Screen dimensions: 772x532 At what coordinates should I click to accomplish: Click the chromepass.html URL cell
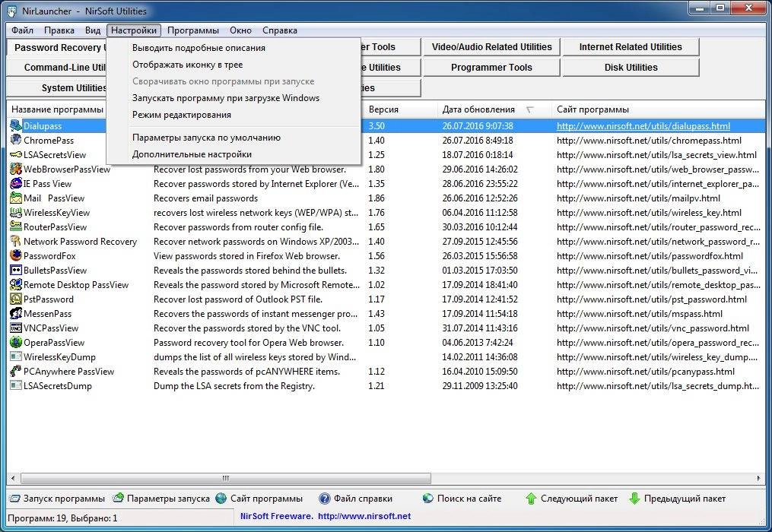(649, 141)
